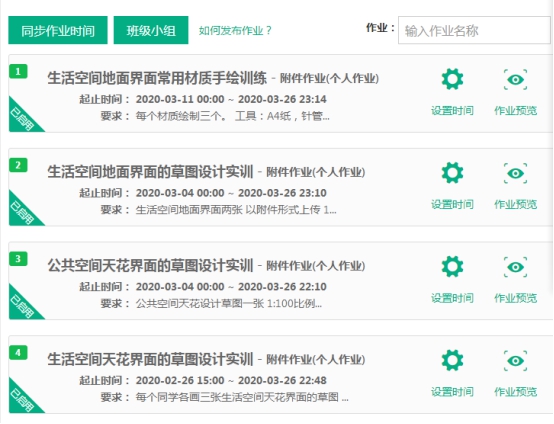Select gear icon of 公共空间天花界面 assignment
This screenshot has width=554, height=424.
tap(452, 267)
